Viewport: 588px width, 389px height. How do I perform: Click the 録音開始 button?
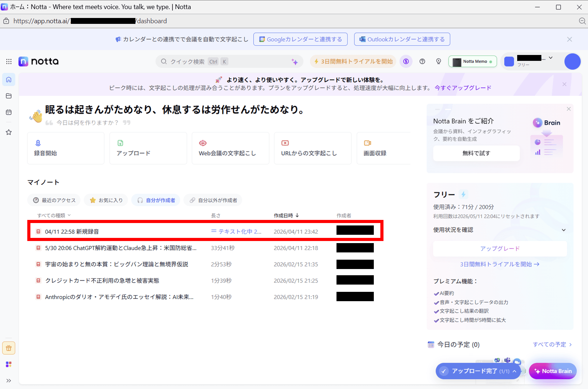tap(66, 148)
